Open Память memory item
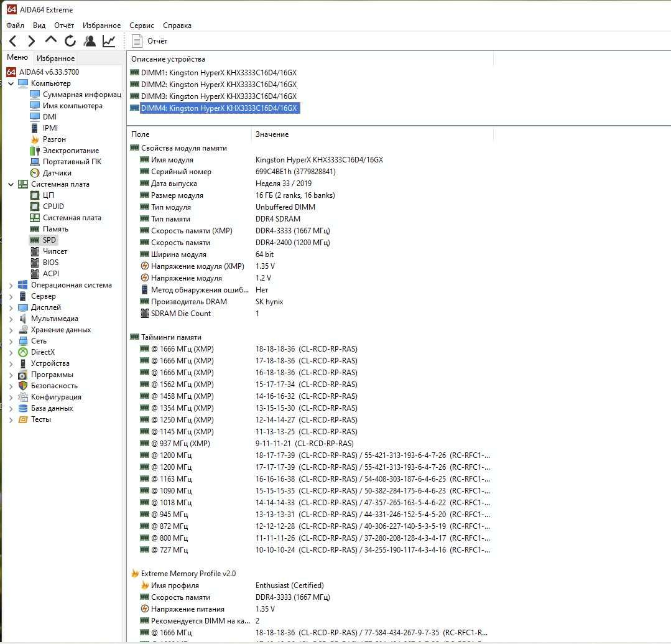Screen dimensions: 671x644 coord(55,228)
